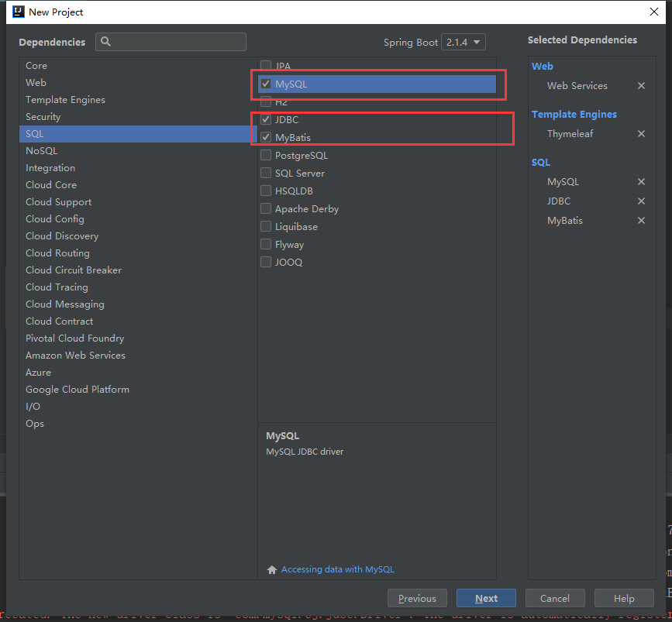The width and height of the screenshot is (672, 622).
Task: Select the Cloud Core category
Action: pyautogui.click(x=138, y=185)
